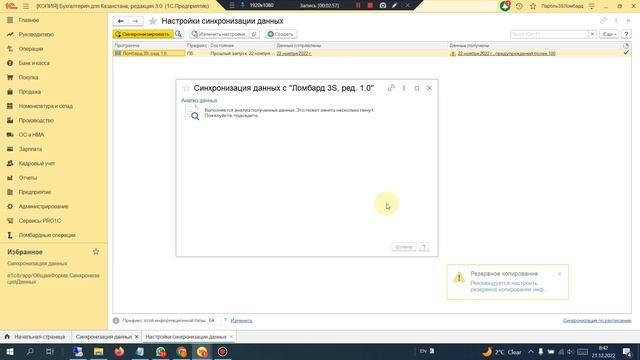
Task: Open Windows Start menu
Action: click(x=10, y=352)
